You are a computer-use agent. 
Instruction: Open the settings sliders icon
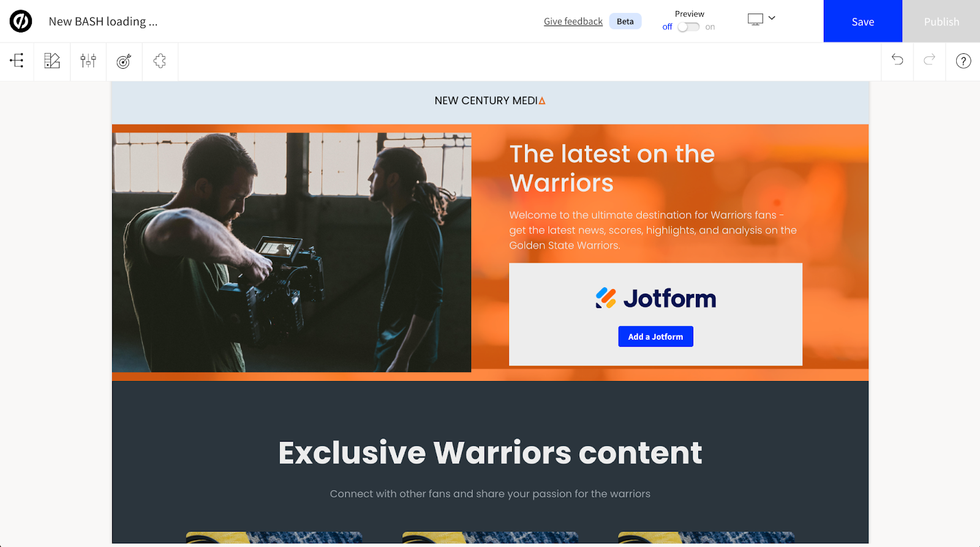[x=88, y=61]
